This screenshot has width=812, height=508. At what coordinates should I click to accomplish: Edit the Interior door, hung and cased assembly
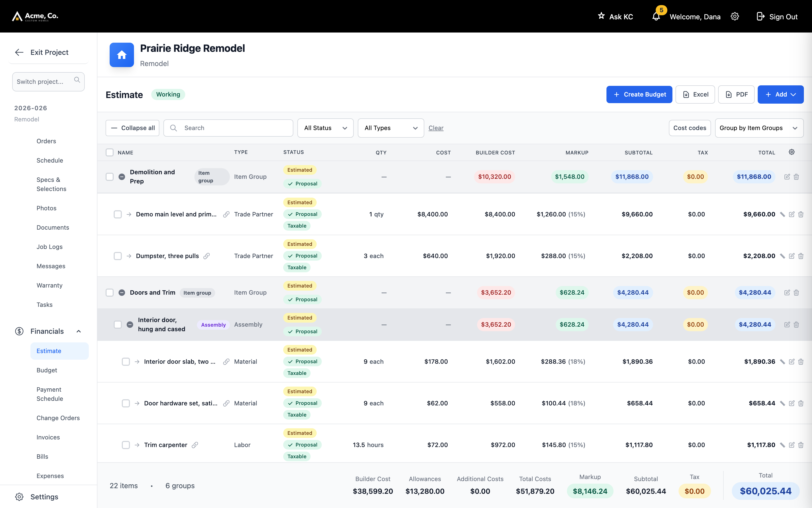point(787,325)
